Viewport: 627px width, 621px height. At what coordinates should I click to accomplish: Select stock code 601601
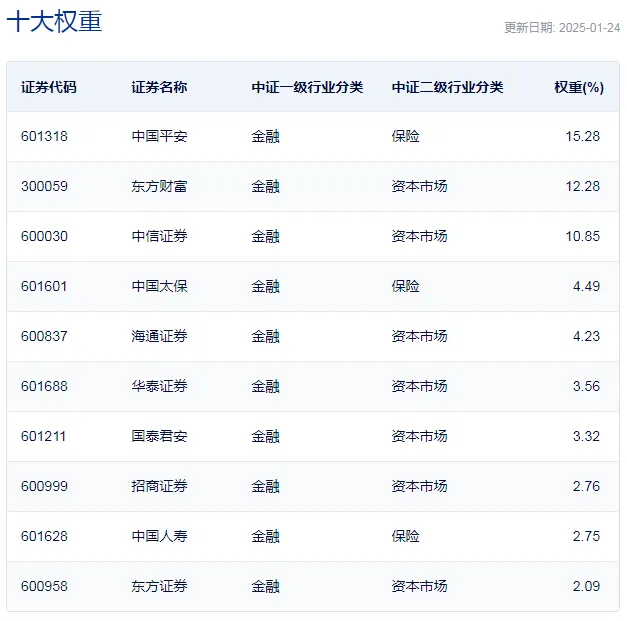(x=44, y=286)
